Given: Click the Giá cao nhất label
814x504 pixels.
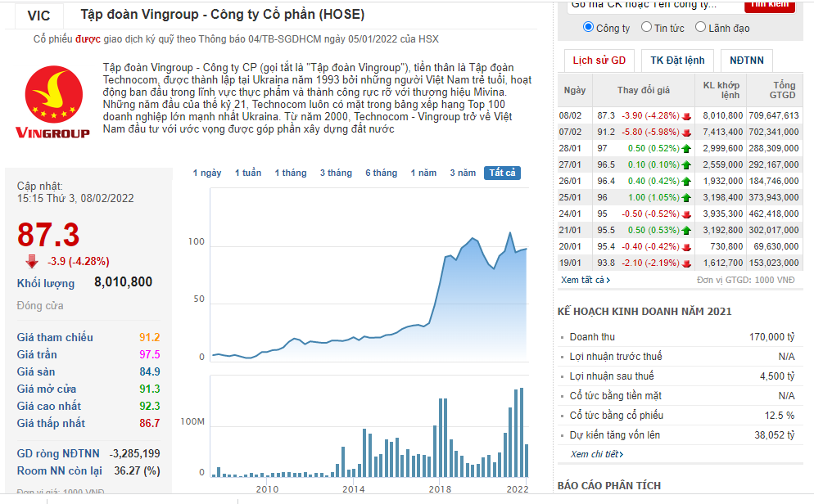Looking at the screenshot, I should click(x=49, y=406).
